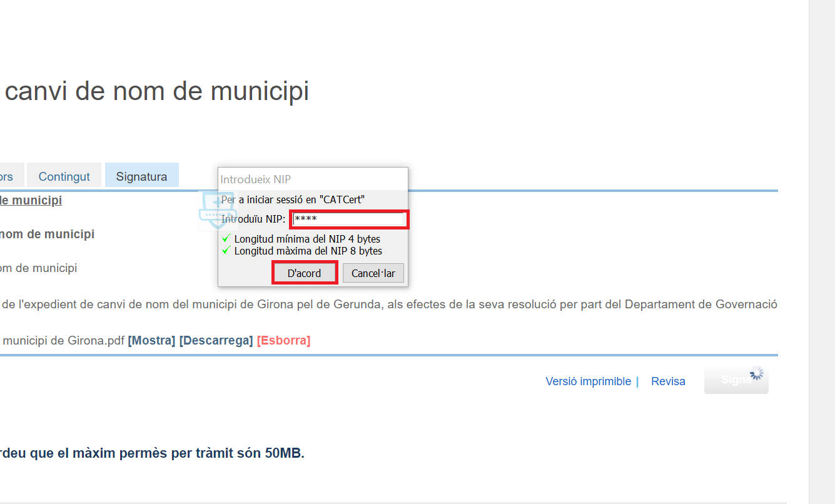835x504 pixels.
Task: Switch to the Contingut tab
Action: [x=64, y=176]
